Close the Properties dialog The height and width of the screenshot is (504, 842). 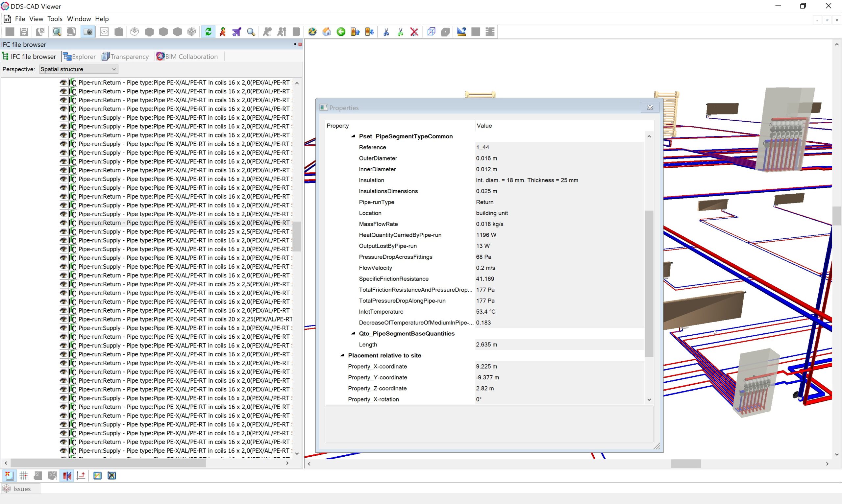pyautogui.click(x=650, y=107)
